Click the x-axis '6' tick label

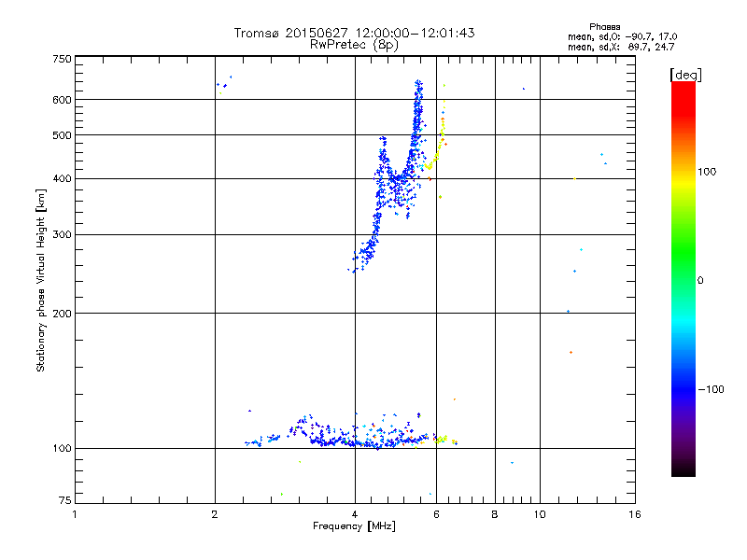[x=436, y=514]
